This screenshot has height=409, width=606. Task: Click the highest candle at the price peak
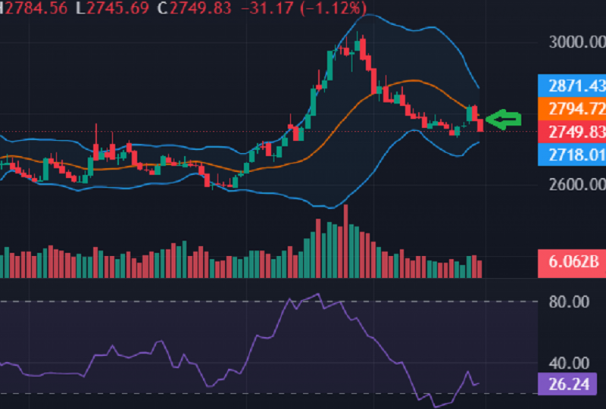pos(362,45)
